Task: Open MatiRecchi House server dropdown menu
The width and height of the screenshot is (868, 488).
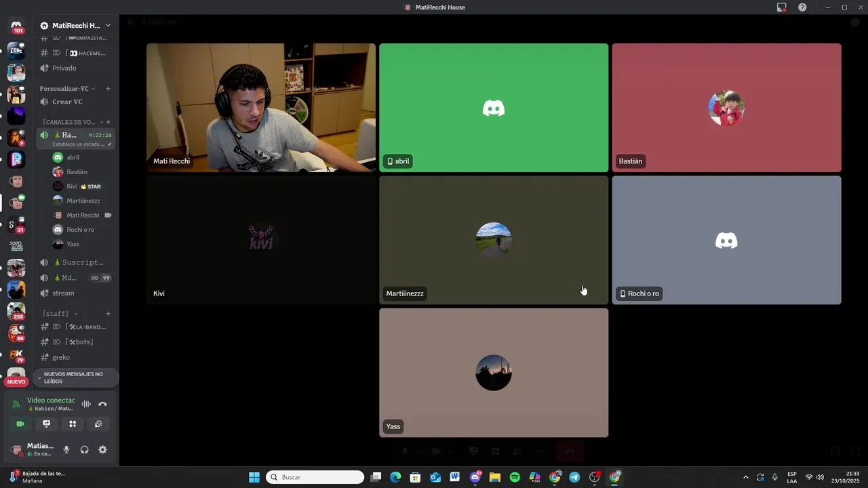Action: pos(75,26)
